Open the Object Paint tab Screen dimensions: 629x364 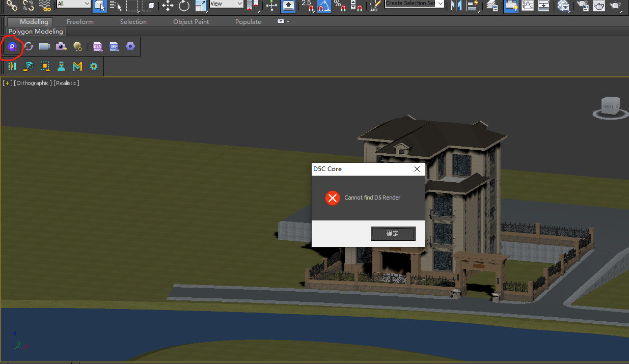(191, 22)
